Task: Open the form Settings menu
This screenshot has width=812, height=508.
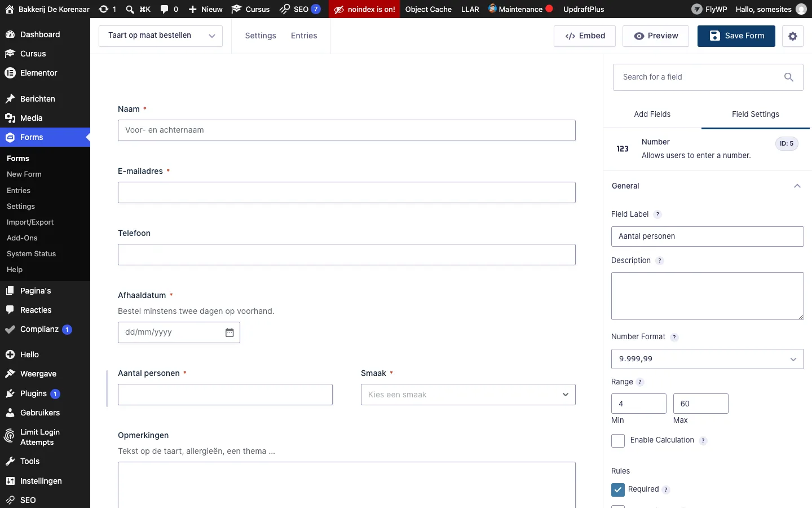Action: [x=261, y=36]
